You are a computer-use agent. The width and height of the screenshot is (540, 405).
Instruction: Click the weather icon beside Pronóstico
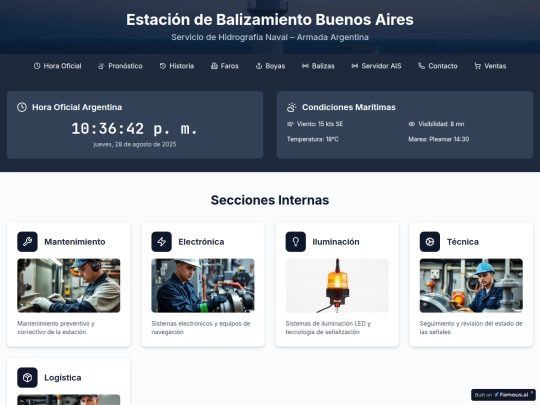pyautogui.click(x=101, y=66)
